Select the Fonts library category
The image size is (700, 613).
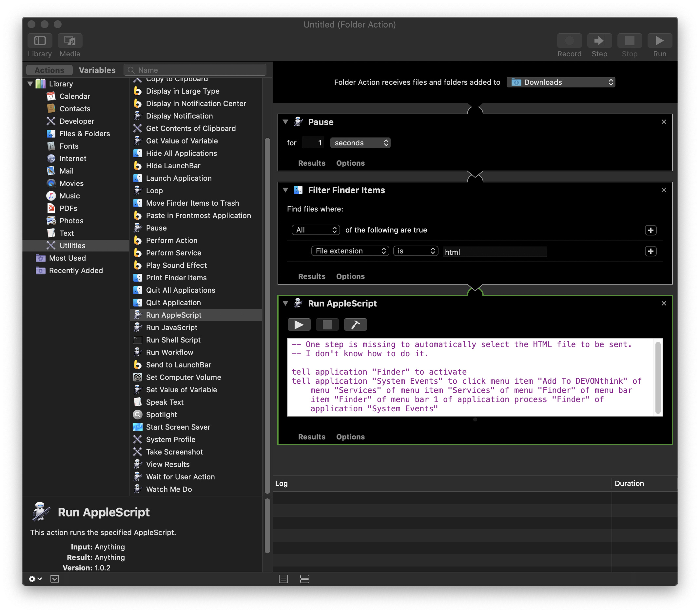pyautogui.click(x=69, y=146)
